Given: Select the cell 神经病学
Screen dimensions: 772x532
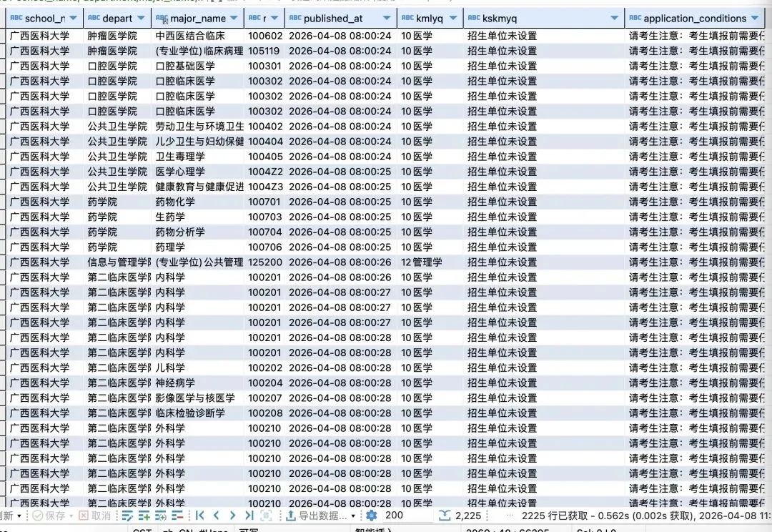Looking at the screenshot, I should 198,383.
